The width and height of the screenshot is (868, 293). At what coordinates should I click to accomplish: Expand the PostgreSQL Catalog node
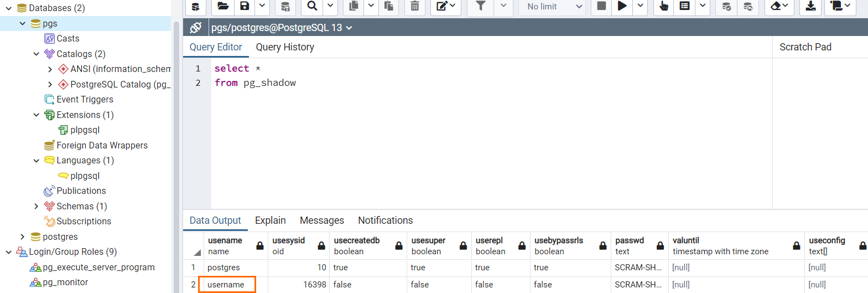point(50,84)
